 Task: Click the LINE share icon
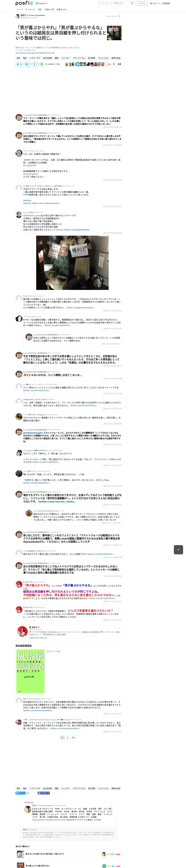[x=42, y=64]
